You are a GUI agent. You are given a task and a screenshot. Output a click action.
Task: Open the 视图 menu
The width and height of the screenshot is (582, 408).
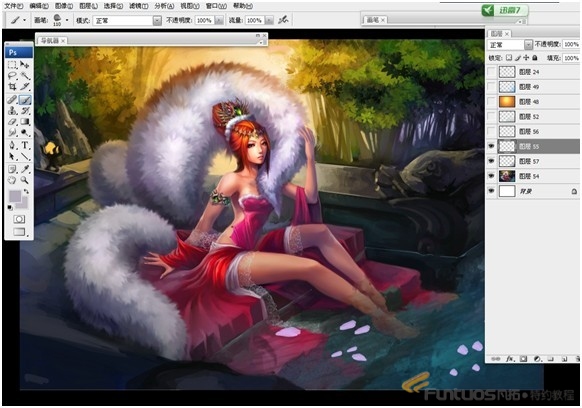click(190, 6)
